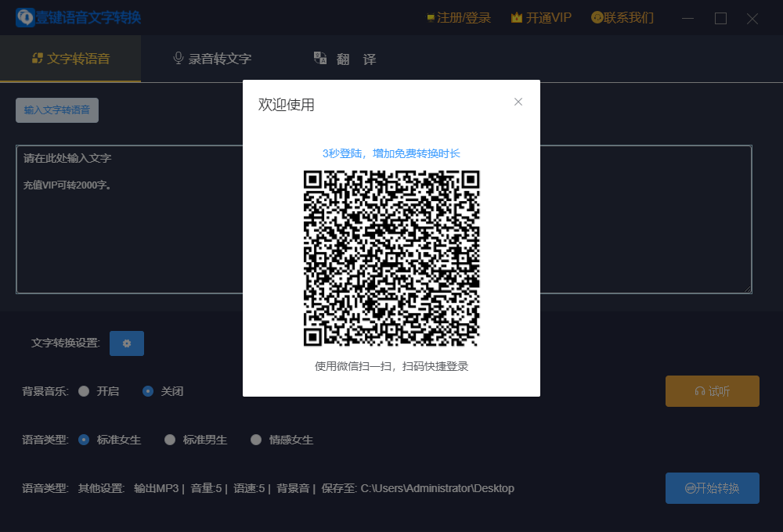Click the WeChat login QR code
The width and height of the screenshot is (783, 532).
coord(391,258)
